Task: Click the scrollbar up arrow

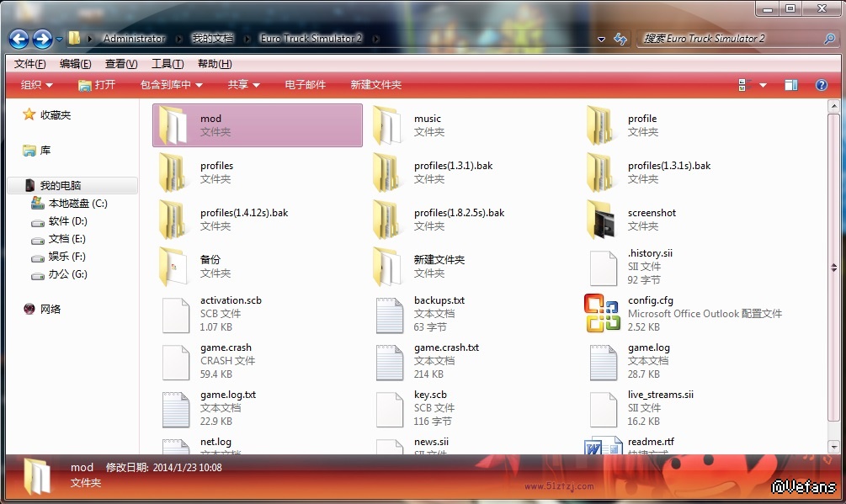Action: pos(833,106)
